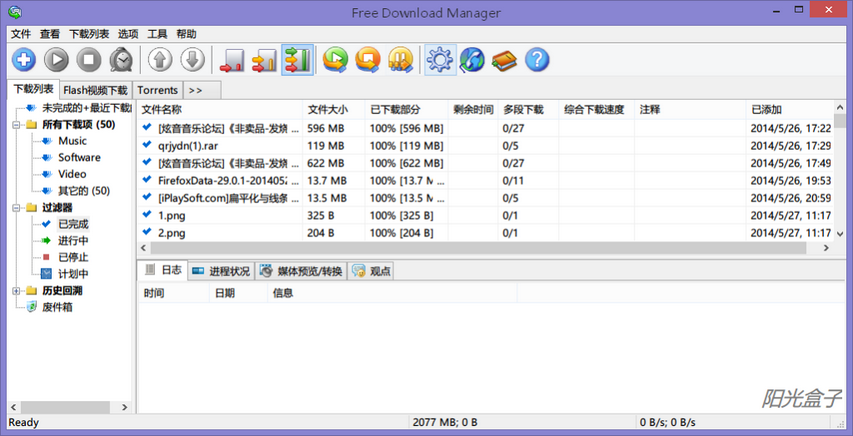This screenshot has width=853, height=436.
Task: Click the blue plus add download icon
Action: (23, 60)
